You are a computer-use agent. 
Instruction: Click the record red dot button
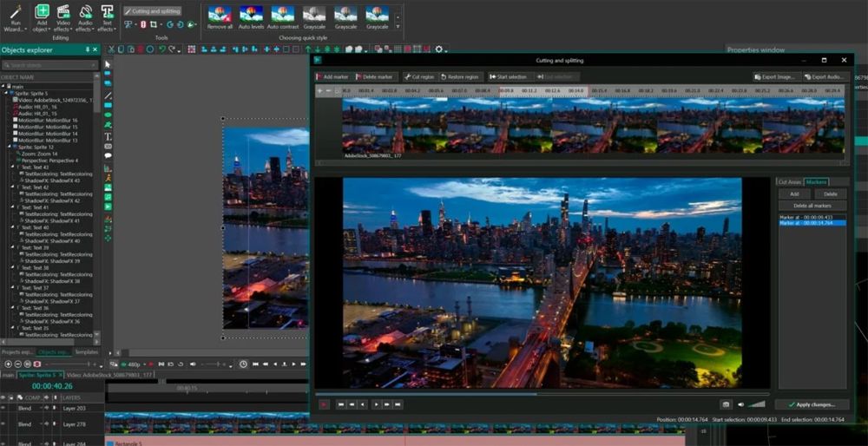tap(150, 364)
